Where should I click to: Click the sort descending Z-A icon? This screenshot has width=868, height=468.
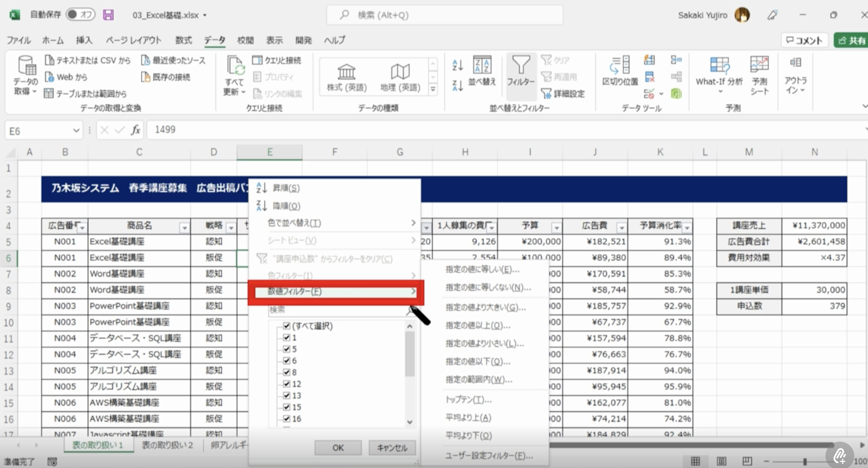point(457,86)
